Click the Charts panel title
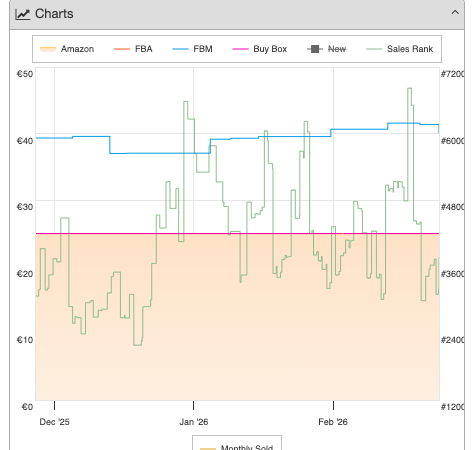 [54, 14]
